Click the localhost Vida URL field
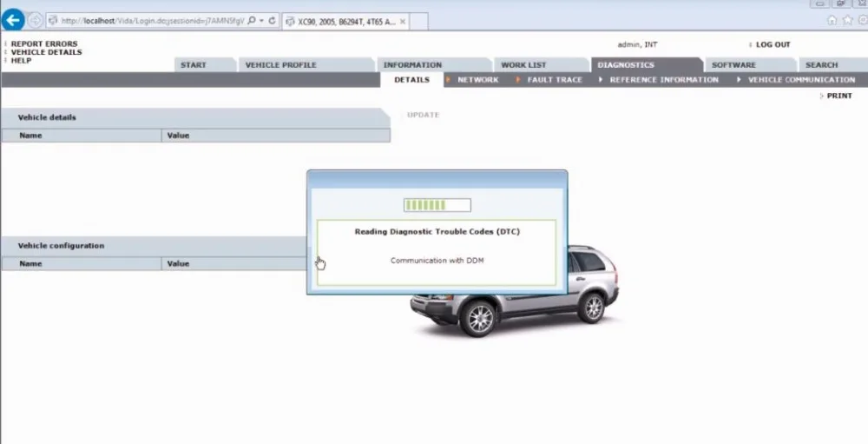Screen dimensions: 868x444 (x=152, y=21)
